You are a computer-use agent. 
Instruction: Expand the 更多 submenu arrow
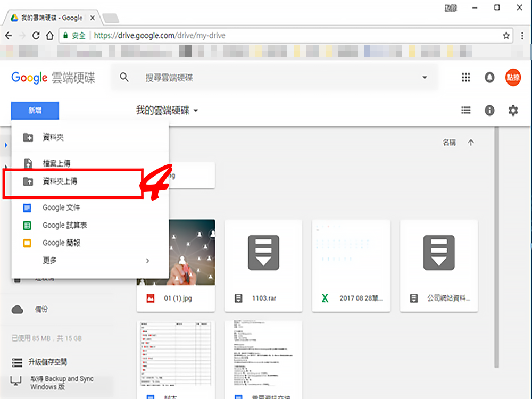pos(147,261)
